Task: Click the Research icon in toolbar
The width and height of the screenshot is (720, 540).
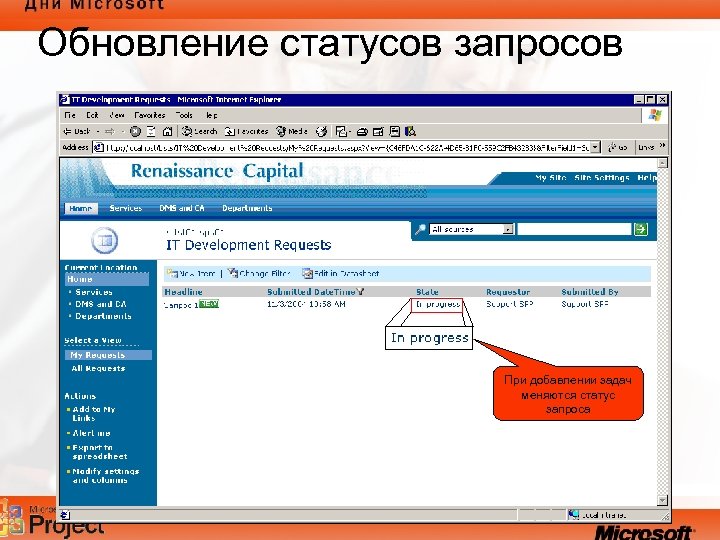Action: (x=411, y=132)
